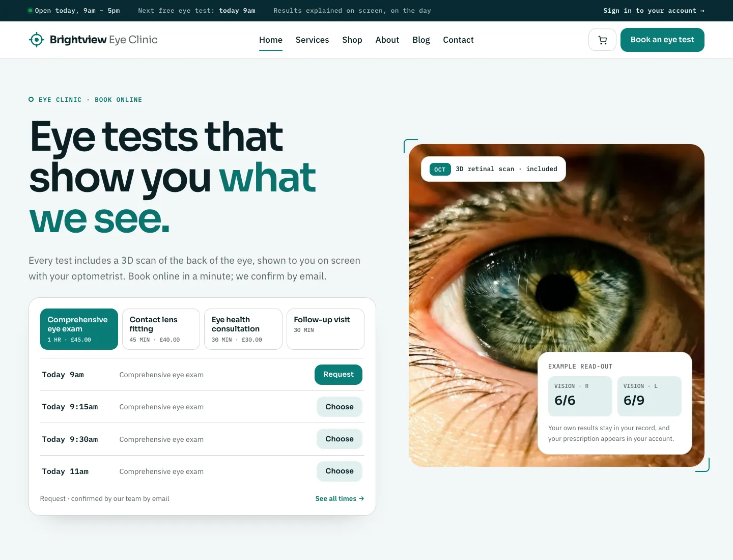The image size is (733, 560).
Task: Go to the Home page
Action: (271, 40)
